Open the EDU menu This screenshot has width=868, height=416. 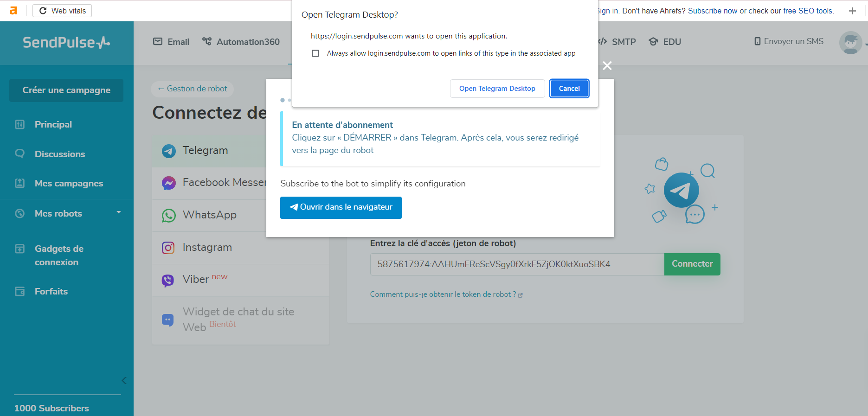coord(665,42)
